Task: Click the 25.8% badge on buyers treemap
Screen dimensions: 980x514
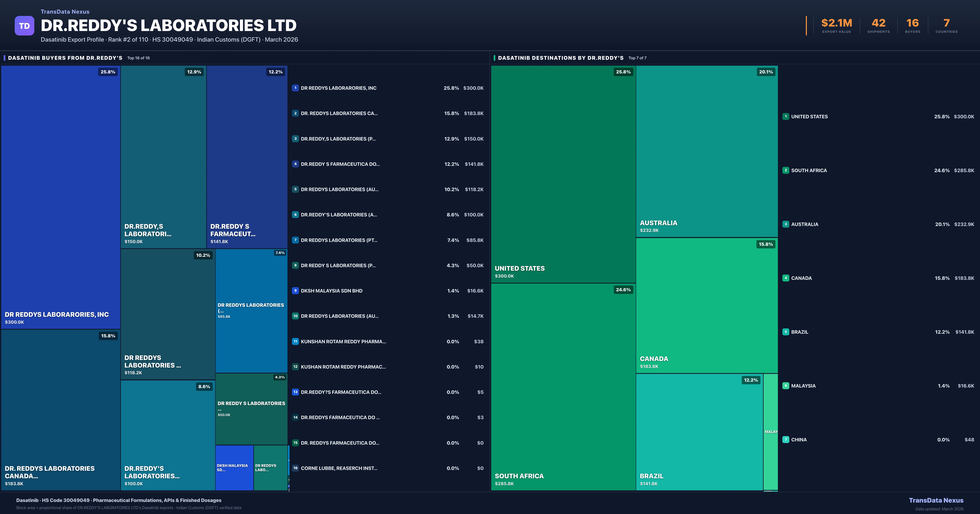Action: coord(108,72)
